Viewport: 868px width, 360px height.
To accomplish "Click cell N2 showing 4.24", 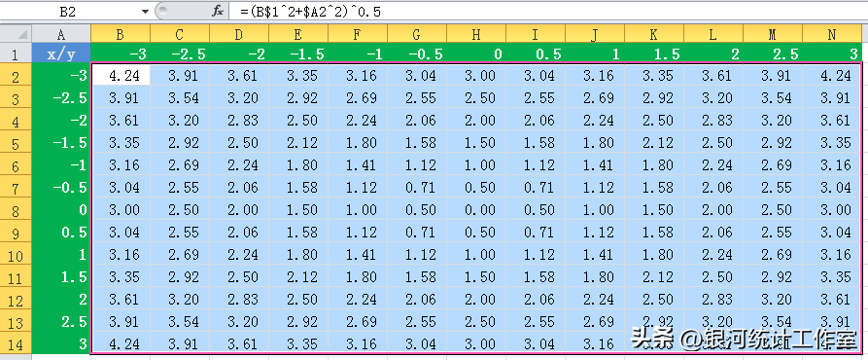I will point(832,75).
